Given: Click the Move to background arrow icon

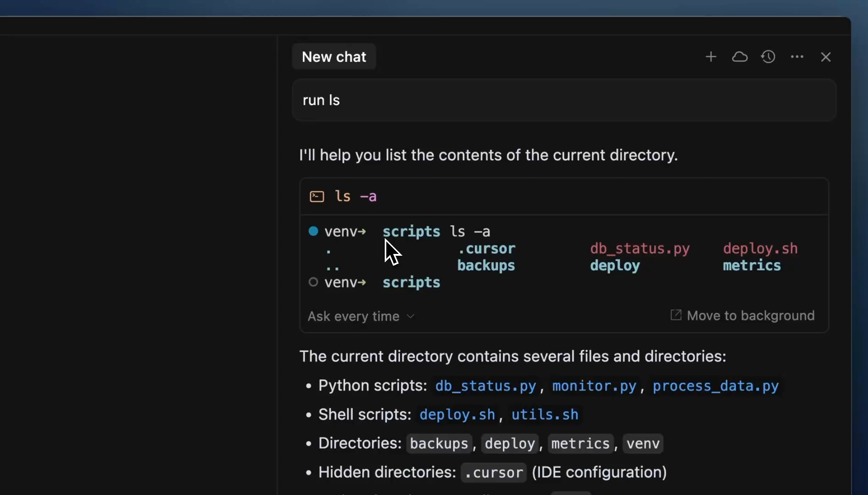Looking at the screenshot, I should tap(676, 315).
